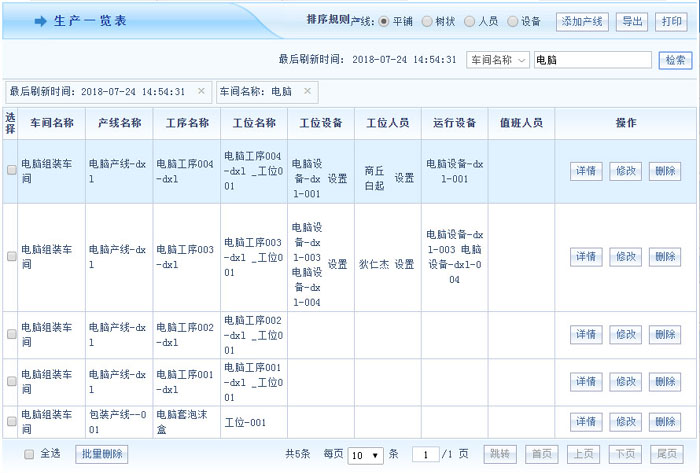Click 修改 in the 电脑工序004 row

[x=626, y=170]
